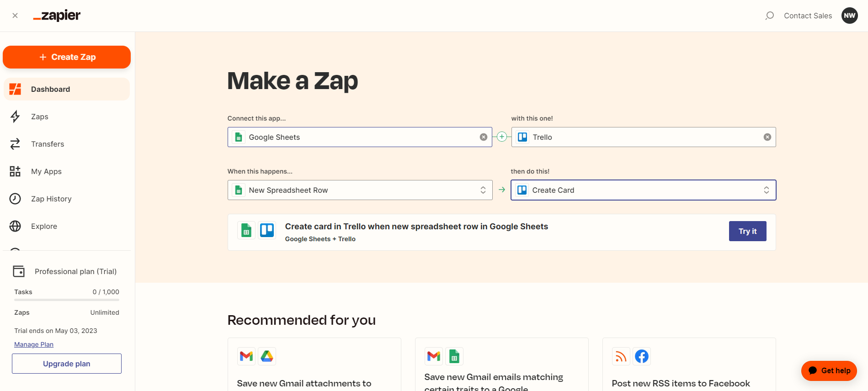Click Google Sheets icon in Connect field

pyautogui.click(x=239, y=137)
